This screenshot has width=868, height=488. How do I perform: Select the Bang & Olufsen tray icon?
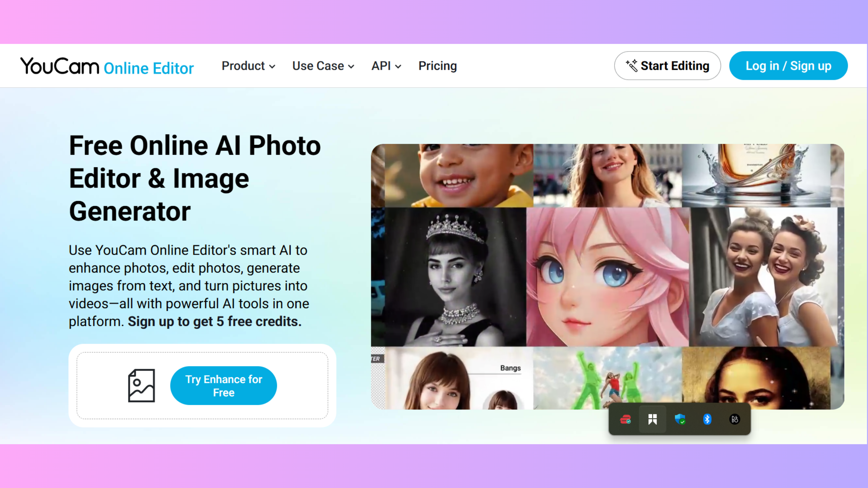[x=734, y=419]
